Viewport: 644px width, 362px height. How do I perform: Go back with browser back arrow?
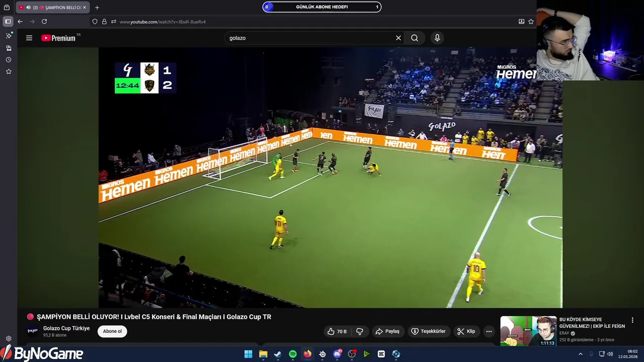click(x=20, y=22)
